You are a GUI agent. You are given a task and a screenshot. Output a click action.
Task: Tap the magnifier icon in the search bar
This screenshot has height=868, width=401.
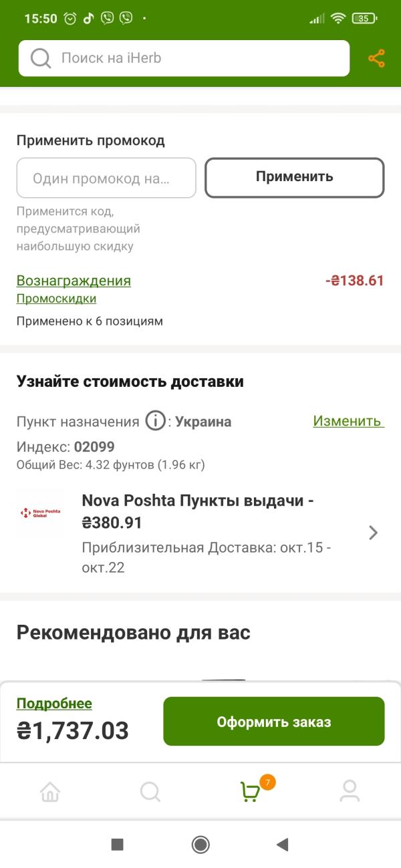click(41, 58)
